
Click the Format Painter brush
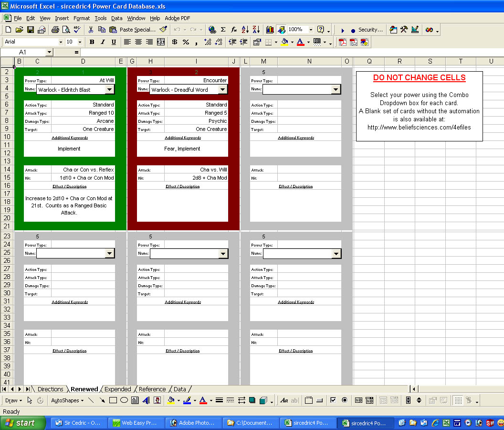pos(163,30)
